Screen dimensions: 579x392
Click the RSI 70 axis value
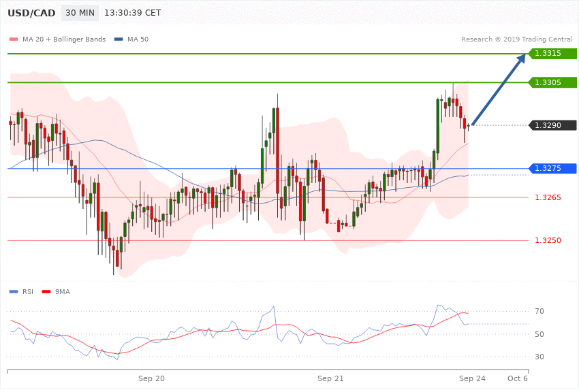539,311
